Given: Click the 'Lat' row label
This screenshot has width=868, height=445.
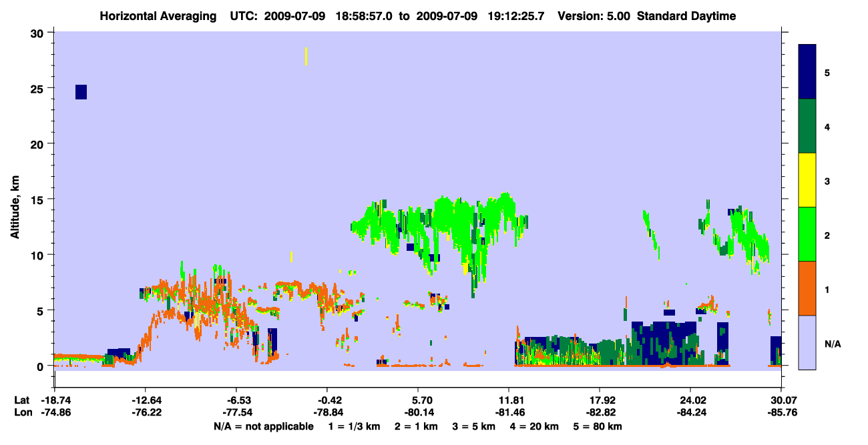Looking at the screenshot, I should click(x=21, y=400).
